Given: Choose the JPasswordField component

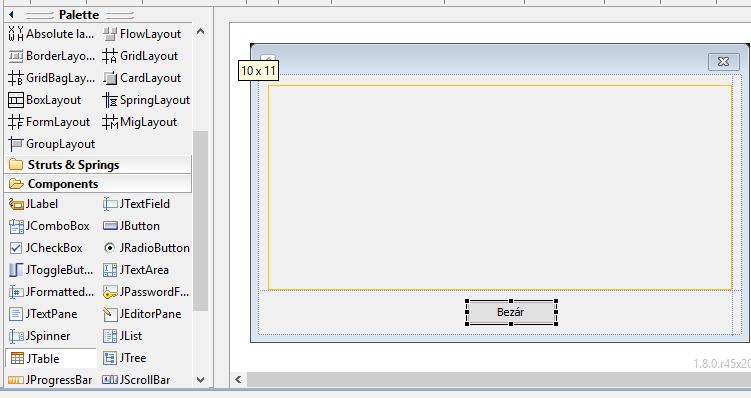Looking at the screenshot, I should coord(146,292).
